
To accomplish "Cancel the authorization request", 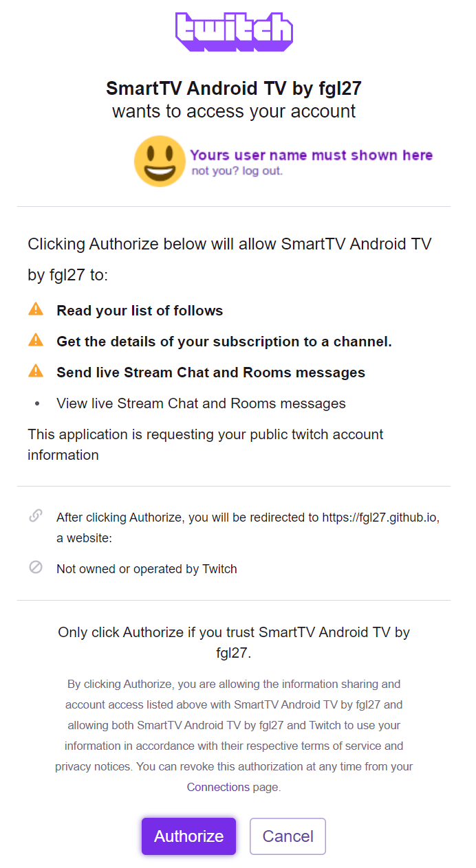I will (x=288, y=836).
